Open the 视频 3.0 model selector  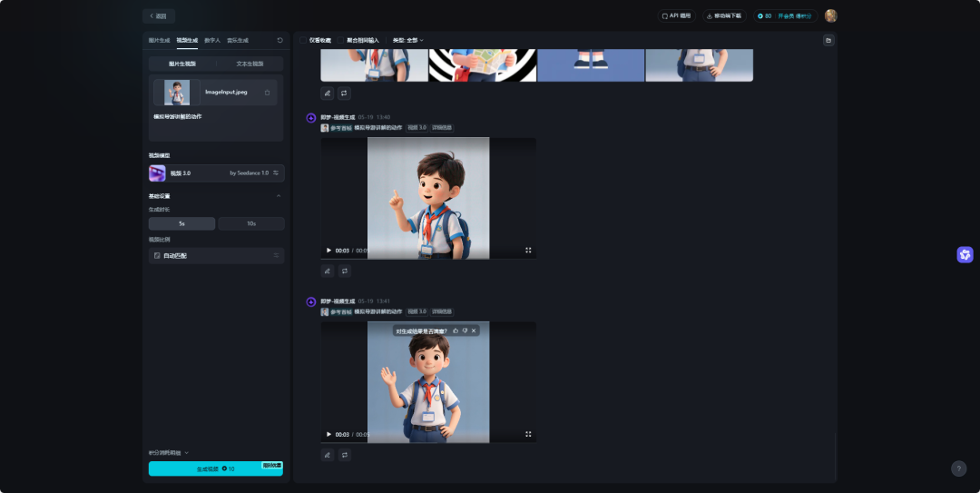[216, 173]
